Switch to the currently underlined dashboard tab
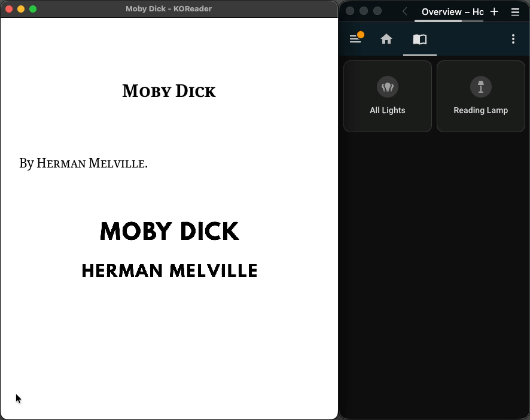Screen dimensions: 530x420 [x=419, y=39]
